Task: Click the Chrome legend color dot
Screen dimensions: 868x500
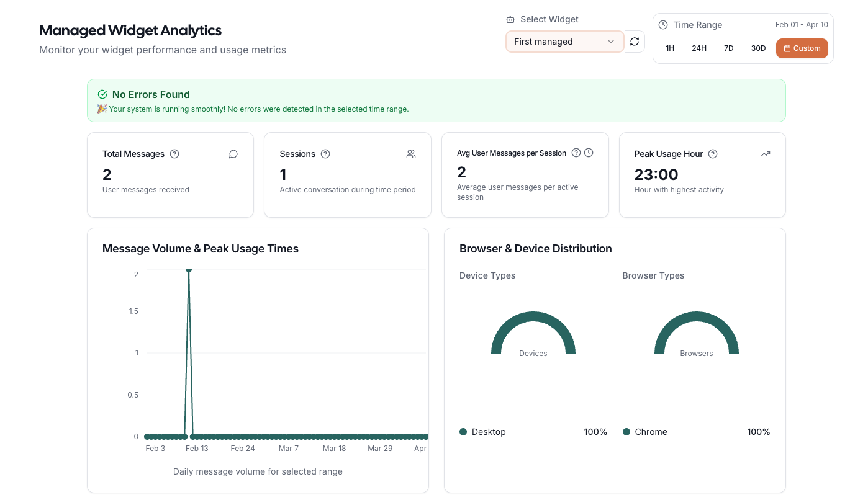Action: click(x=626, y=432)
